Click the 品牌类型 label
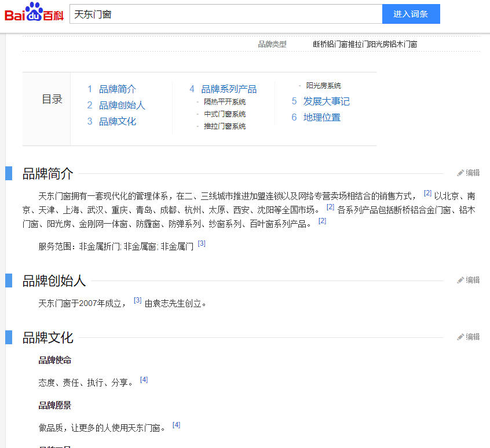Image resolution: width=490 pixels, height=448 pixels. click(x=272, y=45)
